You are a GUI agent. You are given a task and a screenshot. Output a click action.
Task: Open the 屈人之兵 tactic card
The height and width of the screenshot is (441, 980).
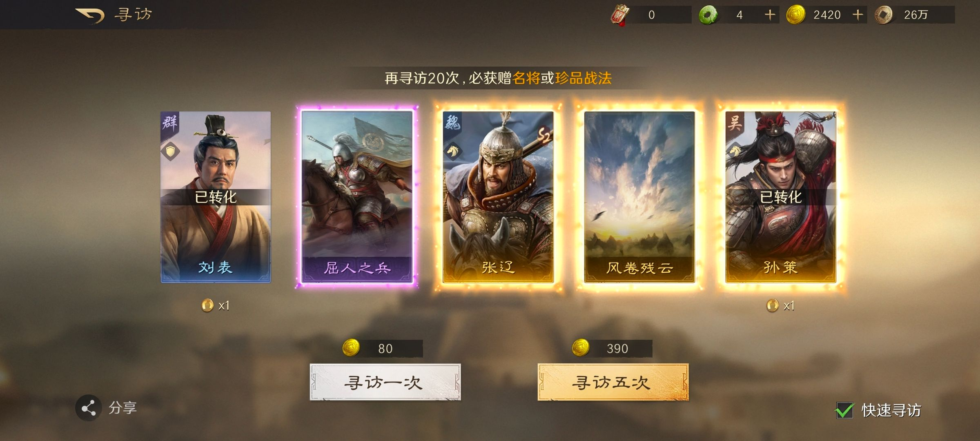pos(357,197)
